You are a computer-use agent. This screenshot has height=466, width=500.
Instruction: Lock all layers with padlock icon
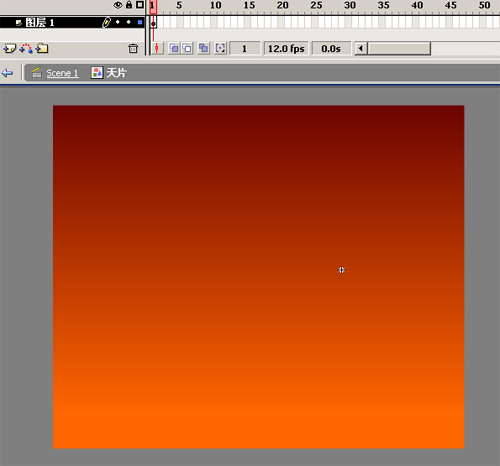click(129, 5)
